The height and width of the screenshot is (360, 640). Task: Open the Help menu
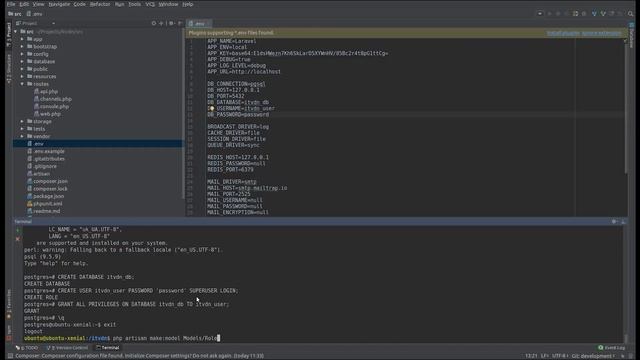pyautogui.click(x=187, y=4)
